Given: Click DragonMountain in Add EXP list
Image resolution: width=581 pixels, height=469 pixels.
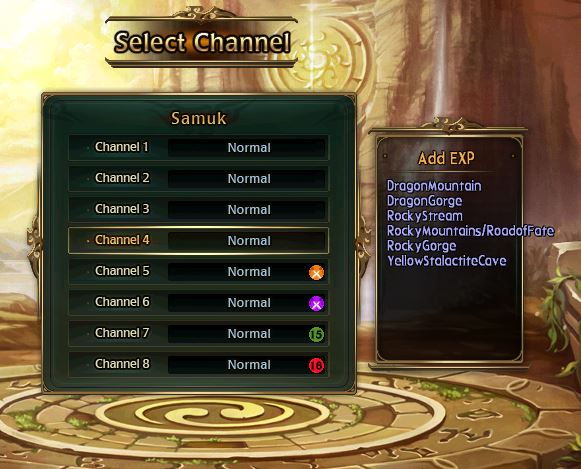Looking at the screenshot, I should pyautogui.click(x=434, y=186).
